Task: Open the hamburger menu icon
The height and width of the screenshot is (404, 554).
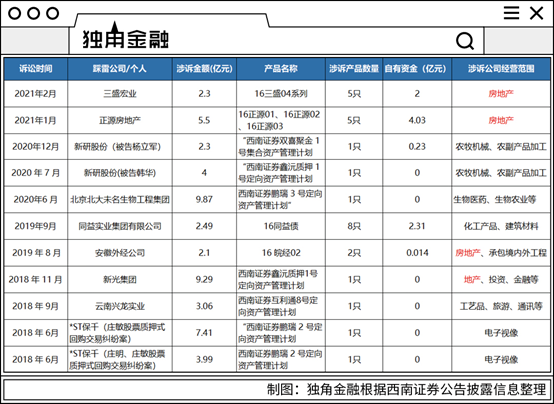Action: point(511,13)
